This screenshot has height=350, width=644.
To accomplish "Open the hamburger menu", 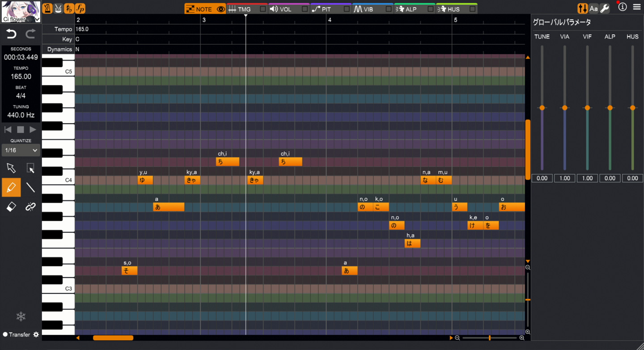I will click(x=636, y=7).
